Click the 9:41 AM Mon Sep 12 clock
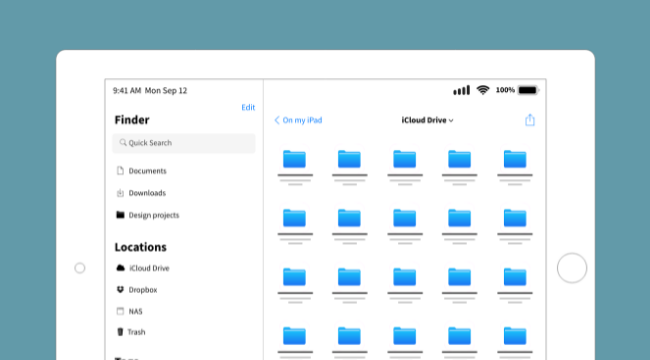Viewport: 650px width, 360px height. (150, 90)
